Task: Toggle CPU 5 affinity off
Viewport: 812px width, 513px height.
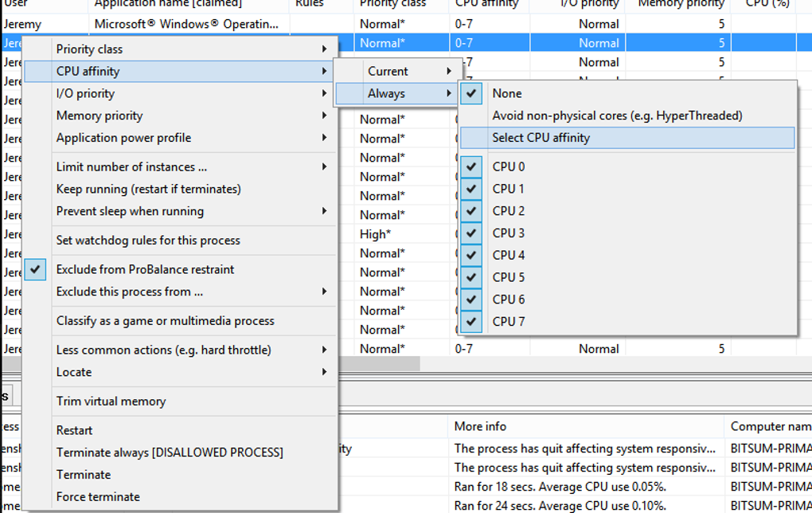Action: coord(471,277)
